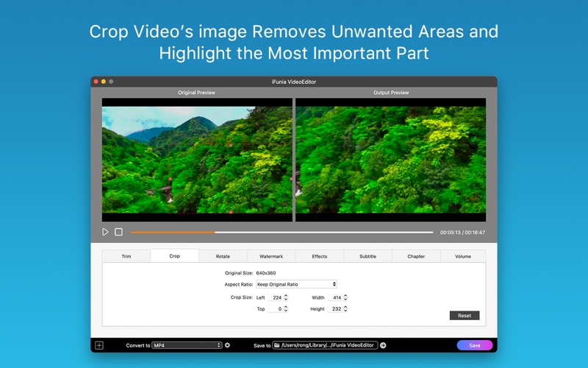The image size is (588, 368).
Task: Go to the Watermark tab
Action: (271, 256)
